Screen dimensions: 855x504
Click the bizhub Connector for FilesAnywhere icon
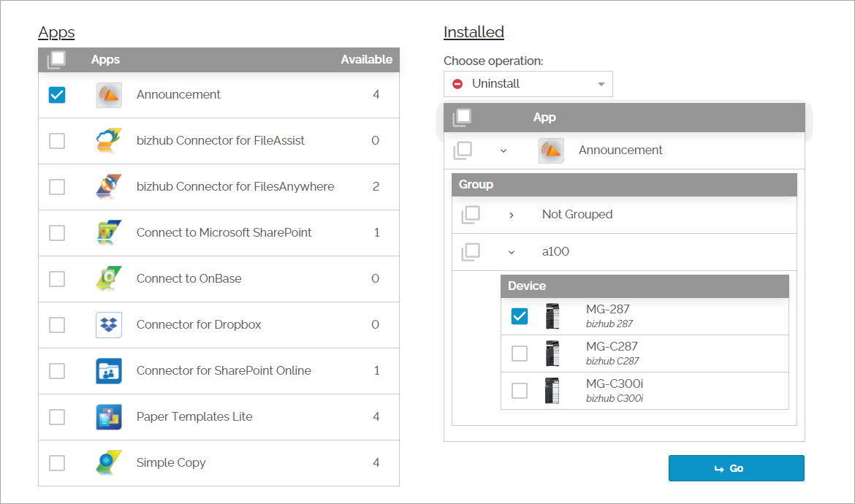click(x=109, y=187)
